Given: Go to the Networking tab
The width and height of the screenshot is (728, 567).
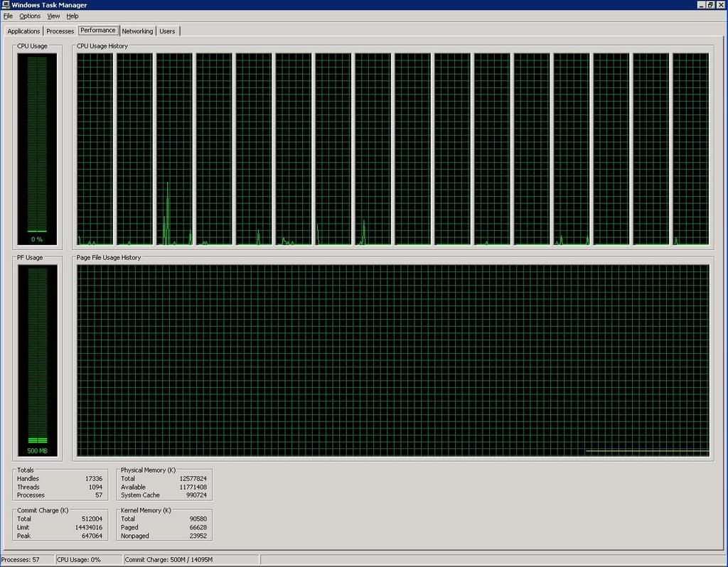Looking at the screenshot, I should coord(137,31).
